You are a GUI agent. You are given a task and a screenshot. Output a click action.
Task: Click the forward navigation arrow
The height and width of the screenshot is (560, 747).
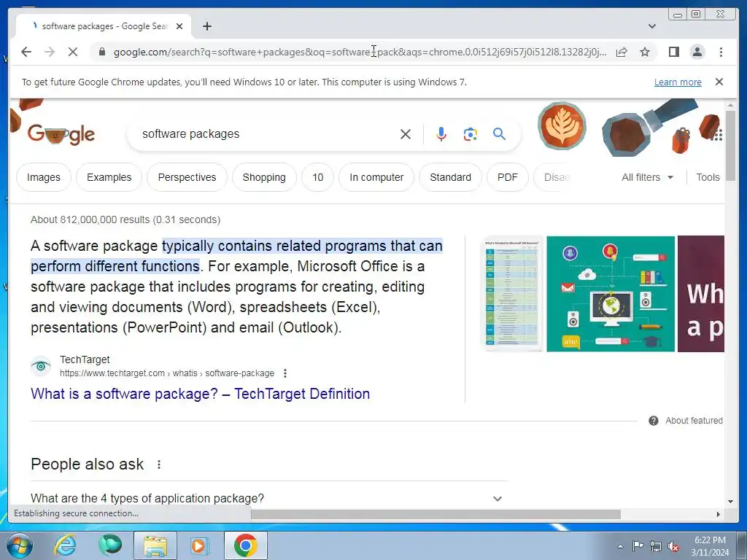click(x=50, y=52)
